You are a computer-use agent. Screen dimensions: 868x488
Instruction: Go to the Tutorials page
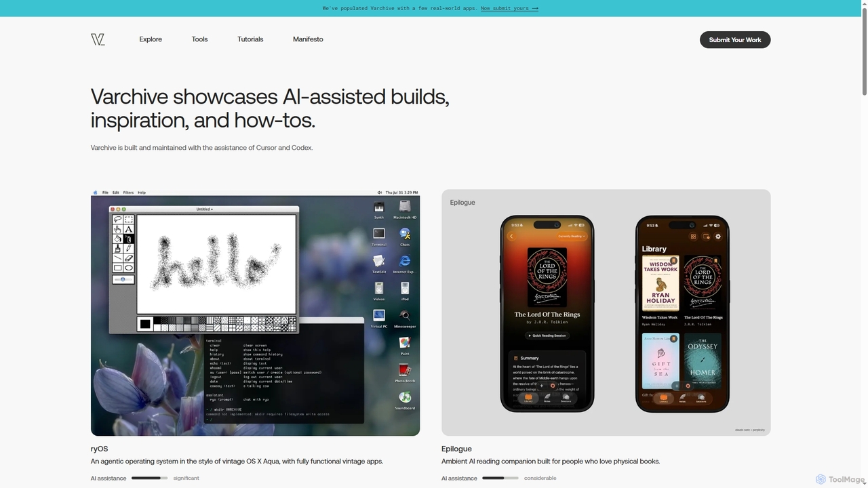pos(250,39)
